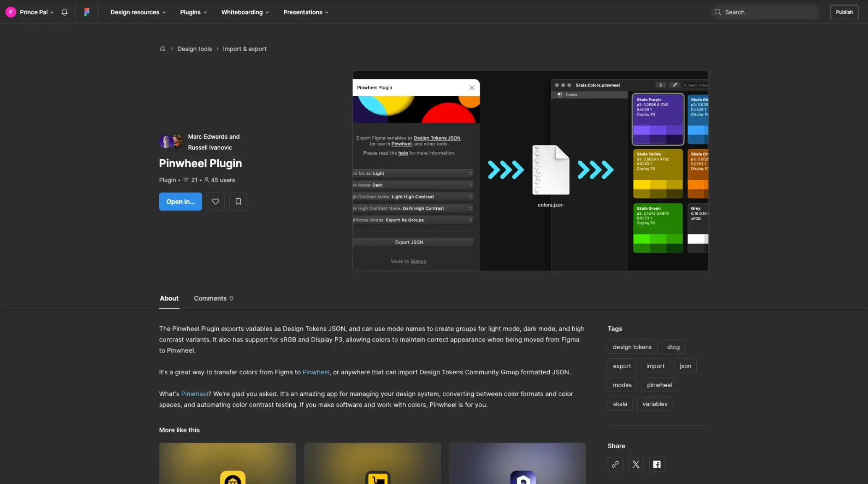This screenshot has width=868, height=484.
Task: Open Import & export breadcrumb
Action: click(244, 49)
